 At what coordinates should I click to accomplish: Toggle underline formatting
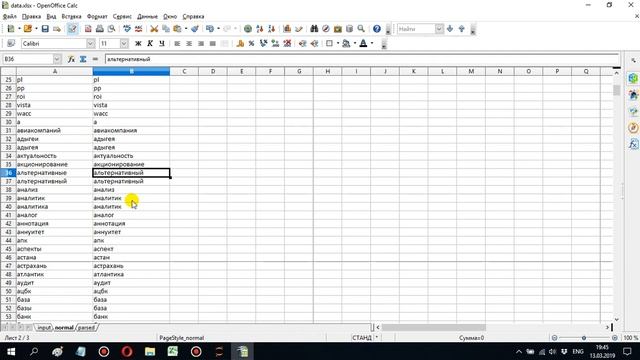click(x=162, y=44)
